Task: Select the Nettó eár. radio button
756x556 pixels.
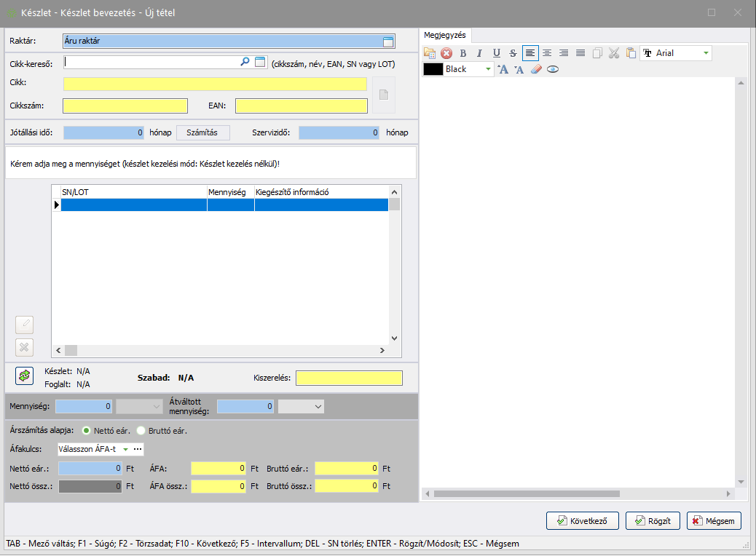Action: [87, 430]
